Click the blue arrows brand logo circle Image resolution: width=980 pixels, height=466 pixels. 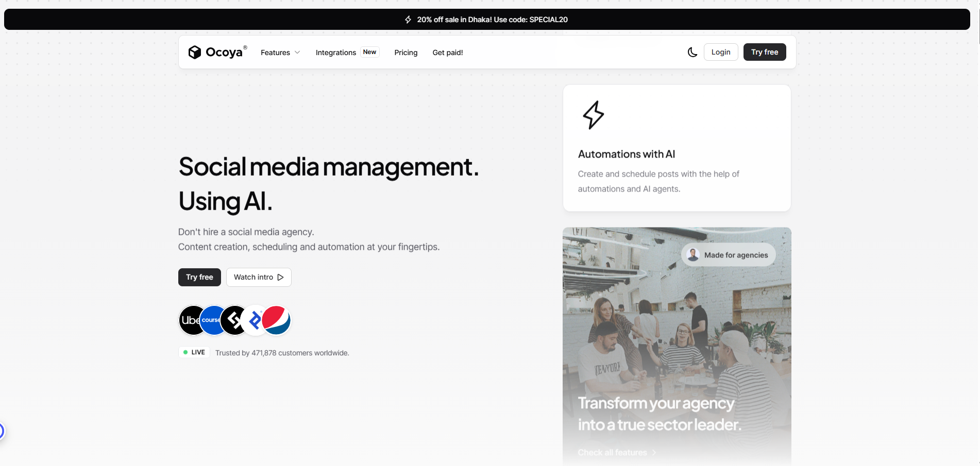point(253,320)
